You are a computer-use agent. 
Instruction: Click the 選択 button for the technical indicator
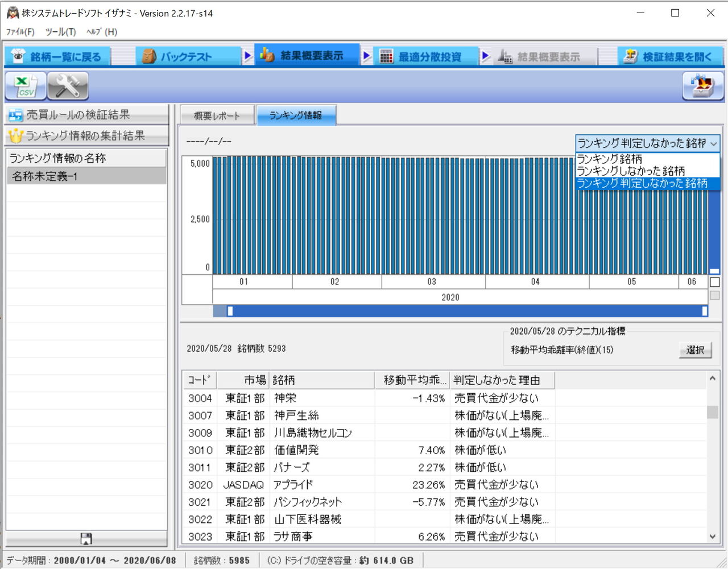point(695,350)
